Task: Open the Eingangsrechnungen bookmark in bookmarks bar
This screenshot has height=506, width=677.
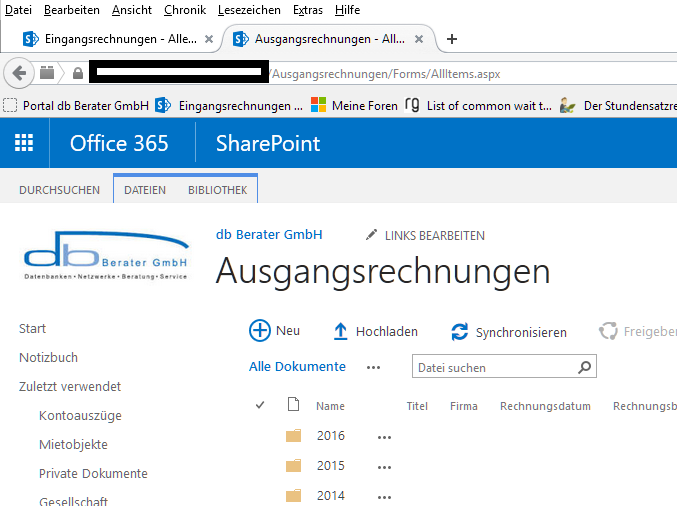Action: 229,105
